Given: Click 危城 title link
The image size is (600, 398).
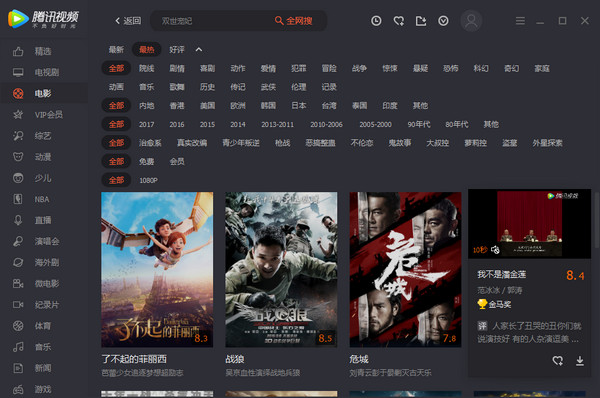Looking at the screenshot, I should (x=359, y=359).
